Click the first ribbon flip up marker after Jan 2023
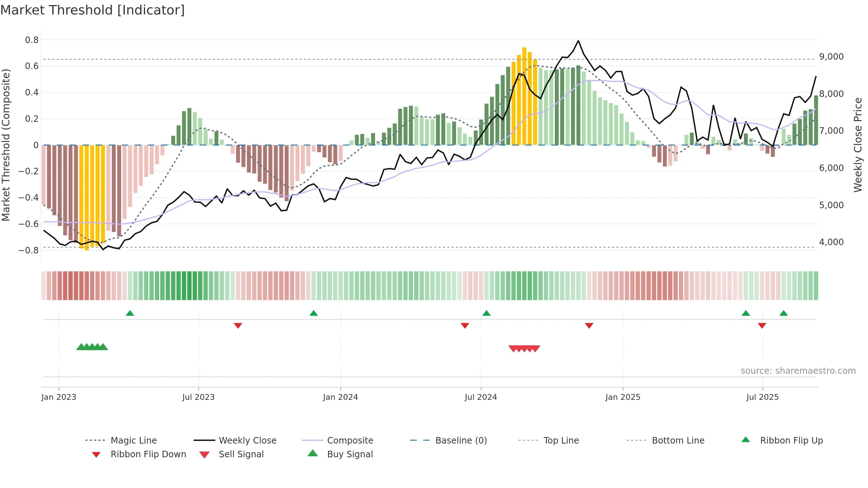868x488 pixels. [x=130, y=313]
